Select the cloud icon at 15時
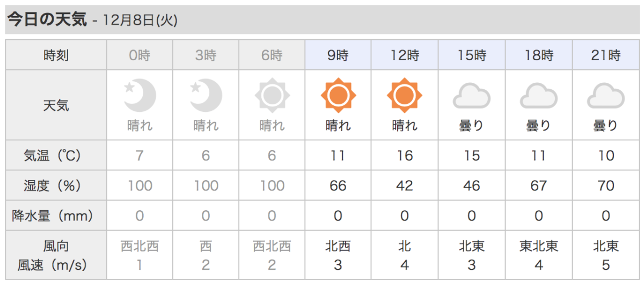 (x=472, y=96)
